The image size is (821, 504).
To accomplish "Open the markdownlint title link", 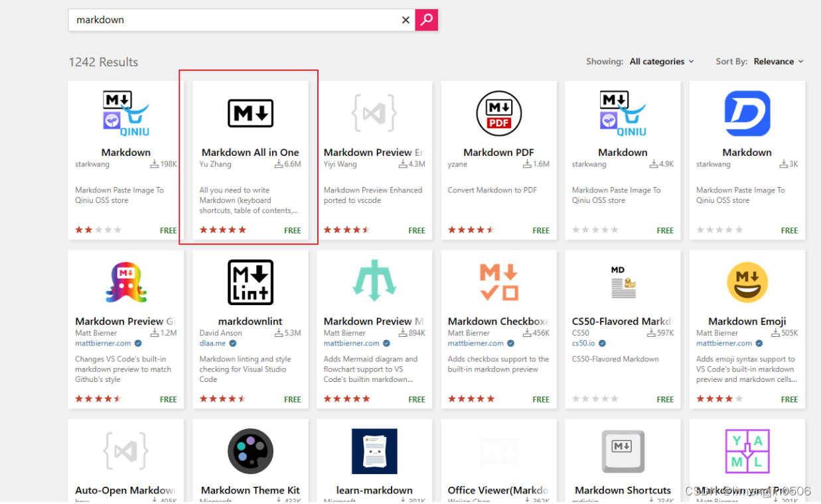I will (x=250, y=321).
